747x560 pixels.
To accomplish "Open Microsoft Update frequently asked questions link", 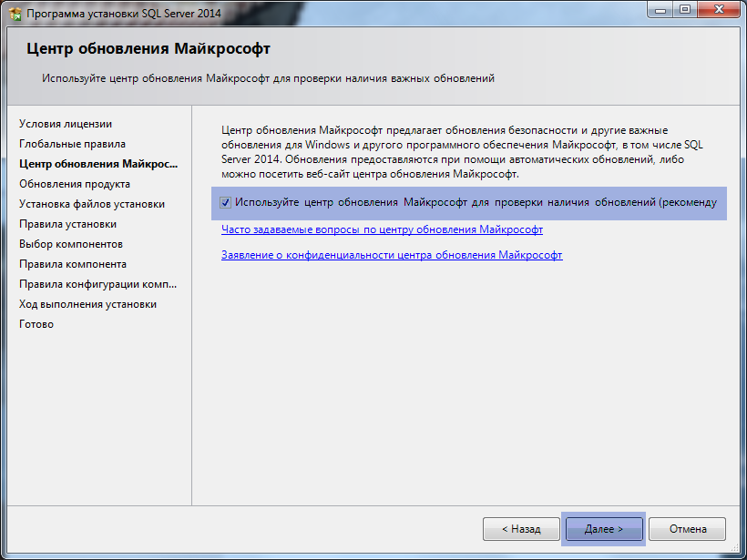I will click(382, 229).
